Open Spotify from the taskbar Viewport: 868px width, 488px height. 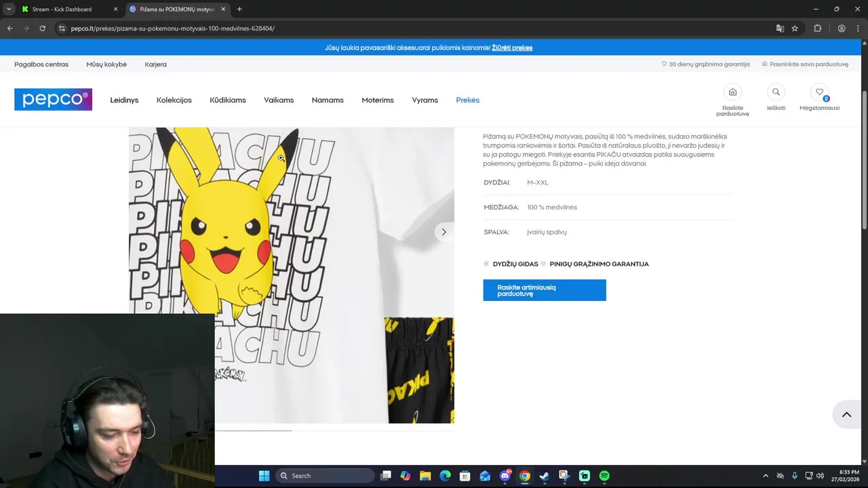point(604,476)
